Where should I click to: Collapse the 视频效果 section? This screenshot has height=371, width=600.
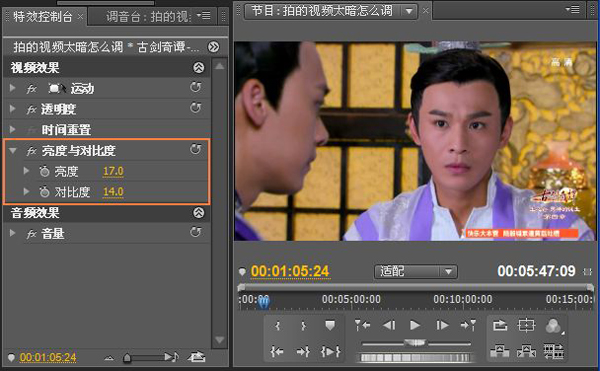(x=199, y=68)
